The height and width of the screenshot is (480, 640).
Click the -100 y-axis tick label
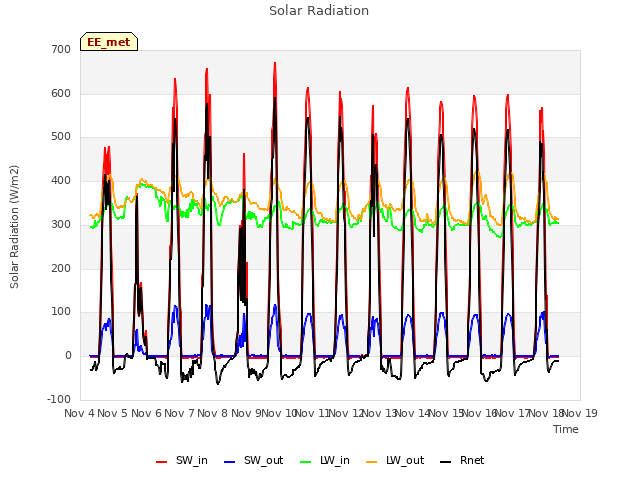[x=59, y=399]
